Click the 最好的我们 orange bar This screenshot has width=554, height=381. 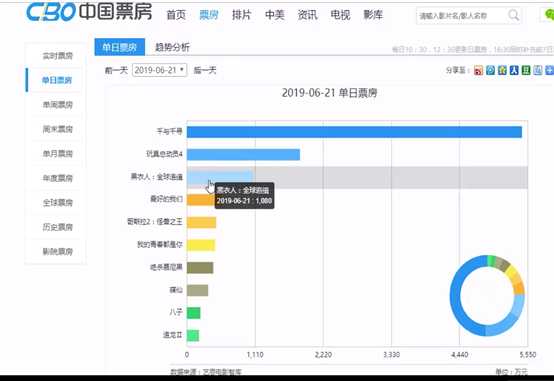tap(201, 200)
